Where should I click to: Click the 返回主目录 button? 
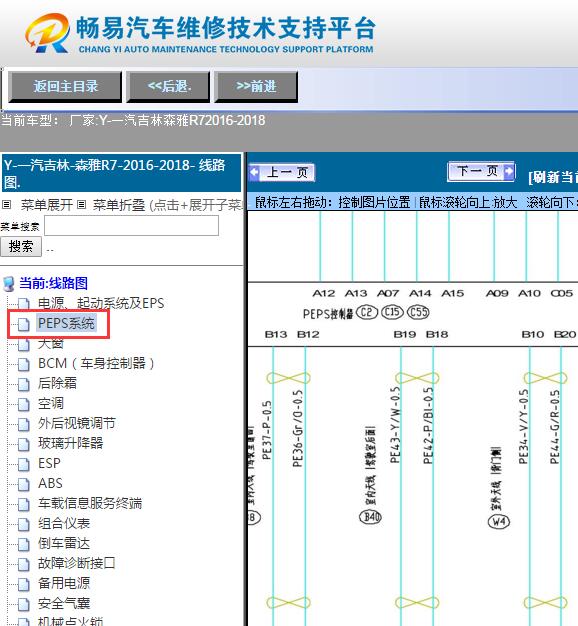pos(65,87)
